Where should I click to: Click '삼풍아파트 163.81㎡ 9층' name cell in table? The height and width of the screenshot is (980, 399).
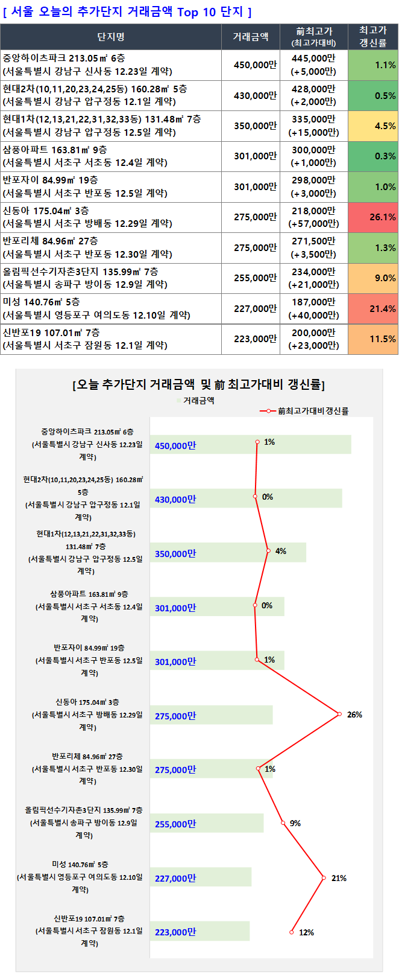click(x=111, y=156)
